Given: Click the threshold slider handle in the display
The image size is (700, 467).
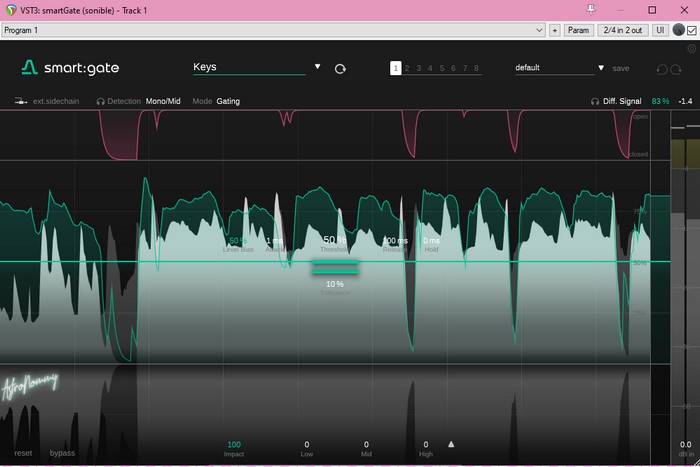Looking at the screenshot, I should 335,266.
